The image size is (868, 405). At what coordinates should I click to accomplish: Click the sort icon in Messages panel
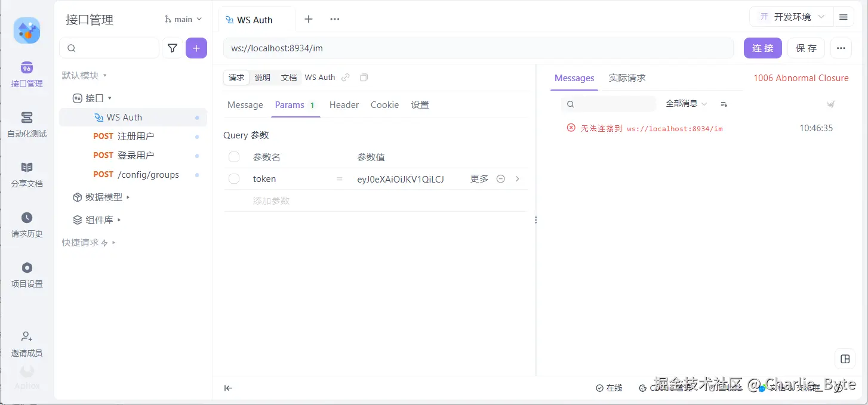click(x=724, y=104)
